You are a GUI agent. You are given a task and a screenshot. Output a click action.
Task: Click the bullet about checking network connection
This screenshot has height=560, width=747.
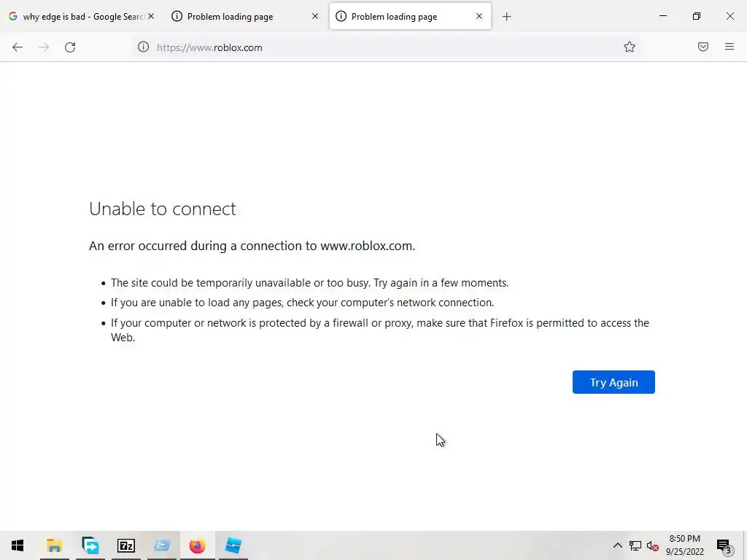[302, 303]
